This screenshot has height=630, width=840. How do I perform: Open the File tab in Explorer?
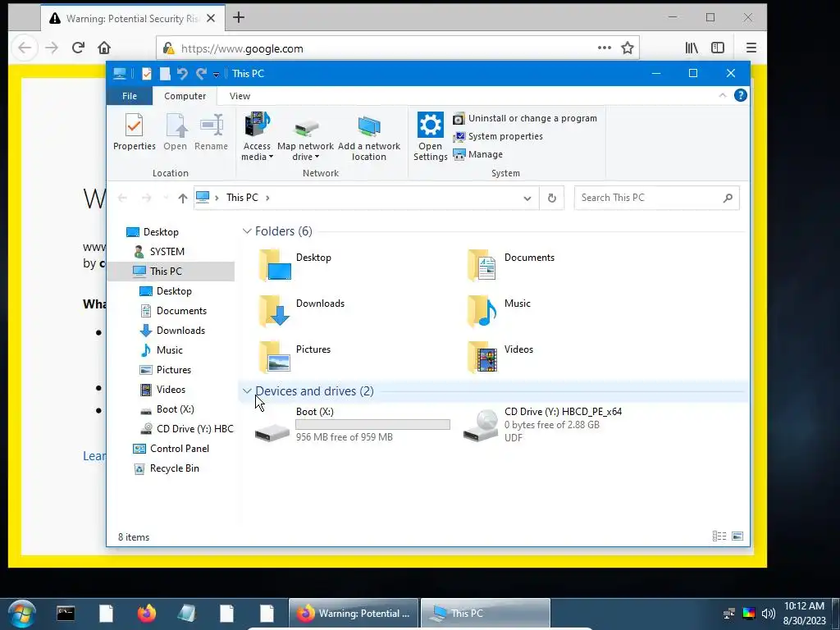click(130, 96)
